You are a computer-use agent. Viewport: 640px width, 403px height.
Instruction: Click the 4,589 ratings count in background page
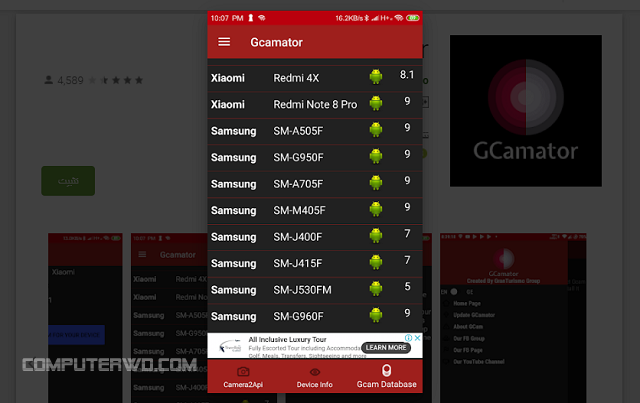click(70, 80)
